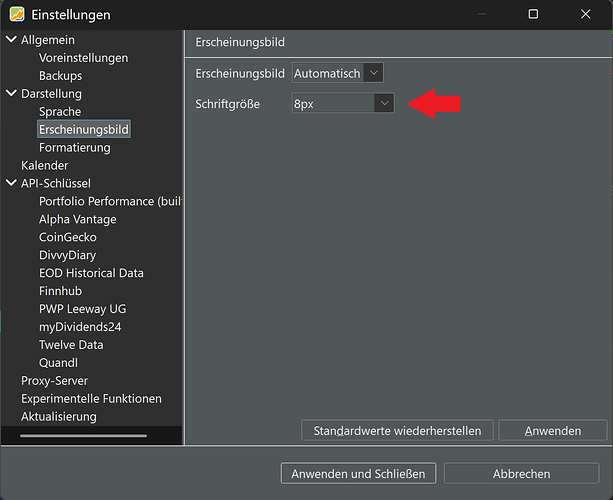The height and width of the screenshot is (500, 613).
Task: Select Voreinstellungen in the settings tree
Action: click(83, 58)
